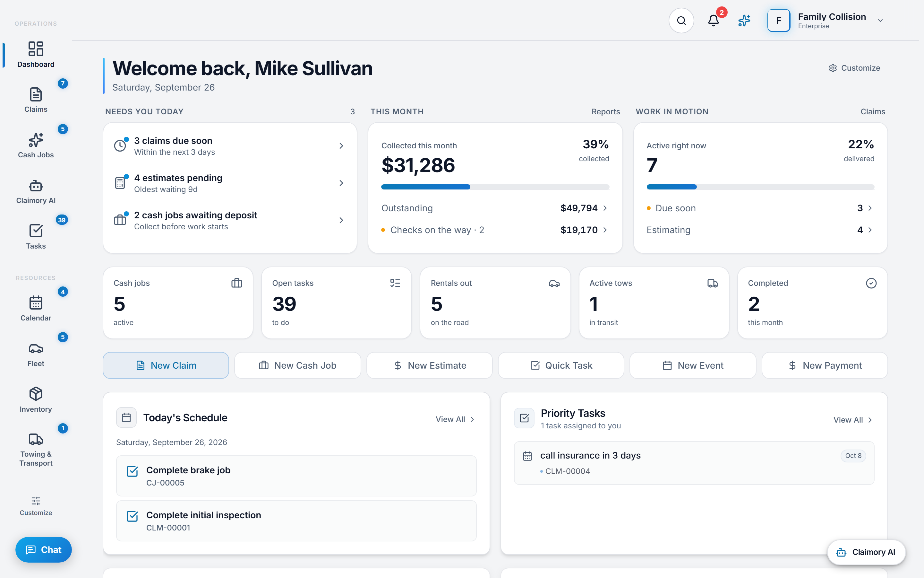Screen dimensions: 924x578
Task: Open the Chat button
Action: coord(44,550)
